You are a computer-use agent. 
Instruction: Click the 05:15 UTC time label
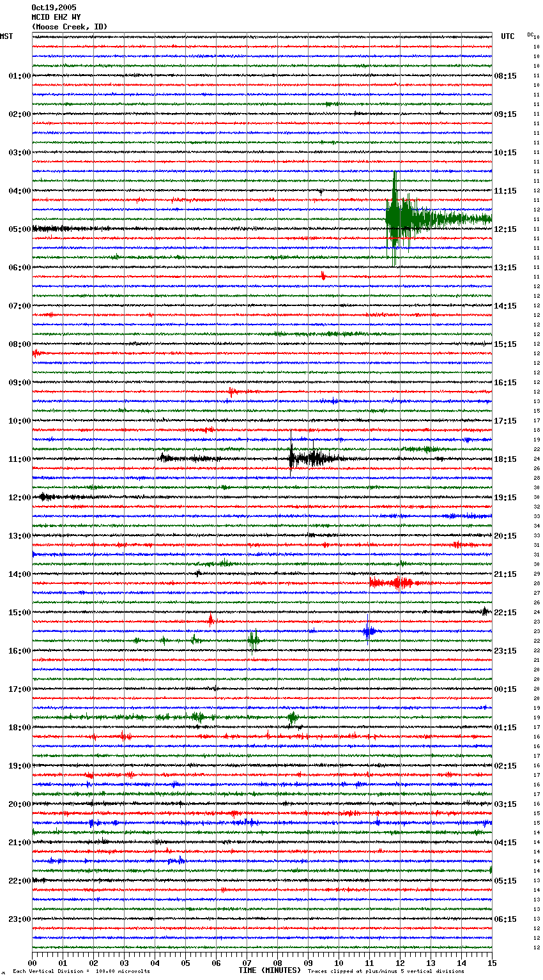coord(505,881)
